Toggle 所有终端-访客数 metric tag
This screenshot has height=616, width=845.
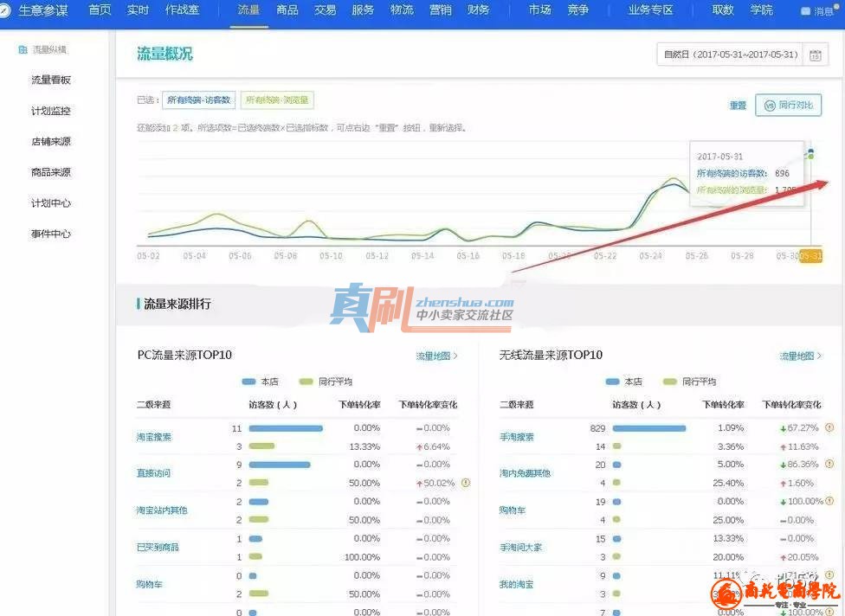199,100
